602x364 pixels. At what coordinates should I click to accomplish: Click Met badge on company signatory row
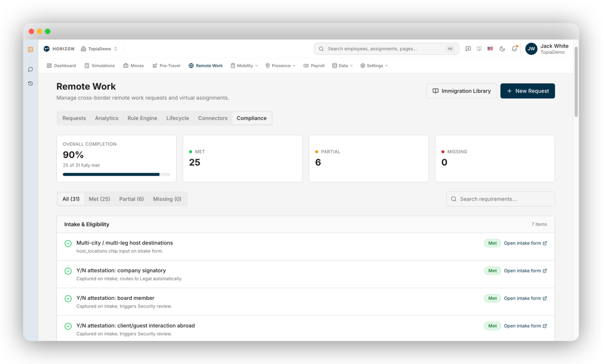pos(492,271)
